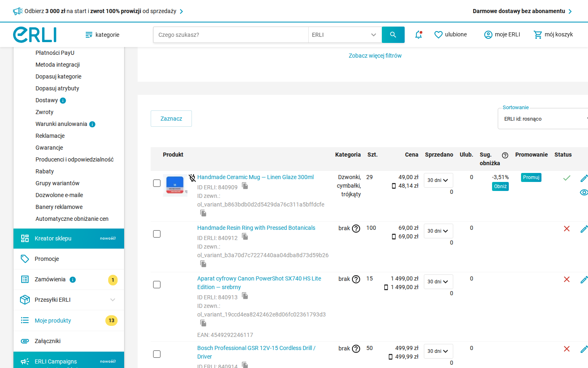
Task: Tick checkbox for Handmade Resin Ring
Action: click(157, 234)
